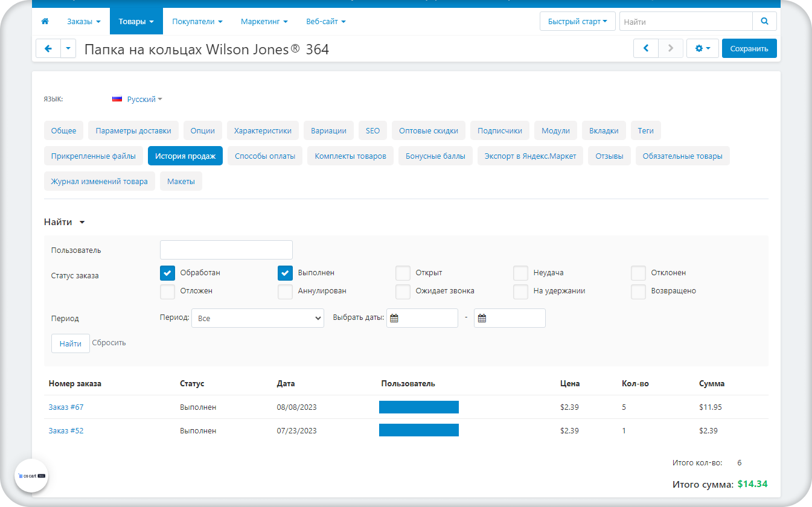Switch to the Теги tab
The width and height of the screenshot is (812, 507).
646,130
